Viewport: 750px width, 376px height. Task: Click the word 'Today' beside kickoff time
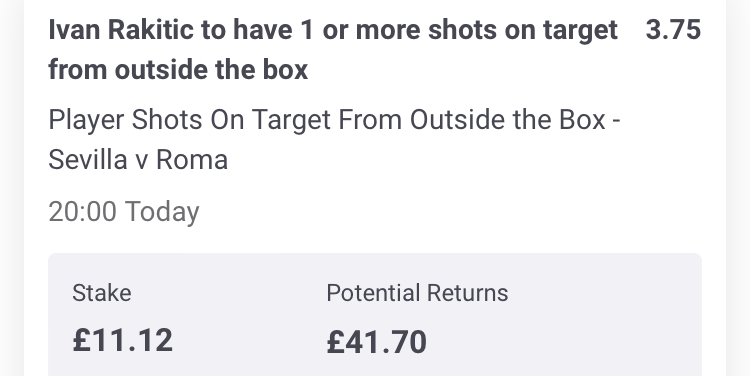tap(162, 212)
